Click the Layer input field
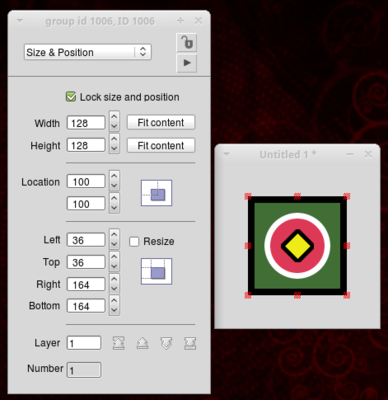 pyautogui.click(x=84, y=343)
